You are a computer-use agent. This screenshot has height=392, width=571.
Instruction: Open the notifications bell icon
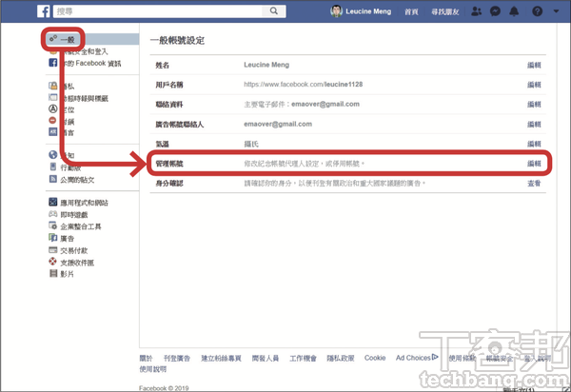pos(514,11)
